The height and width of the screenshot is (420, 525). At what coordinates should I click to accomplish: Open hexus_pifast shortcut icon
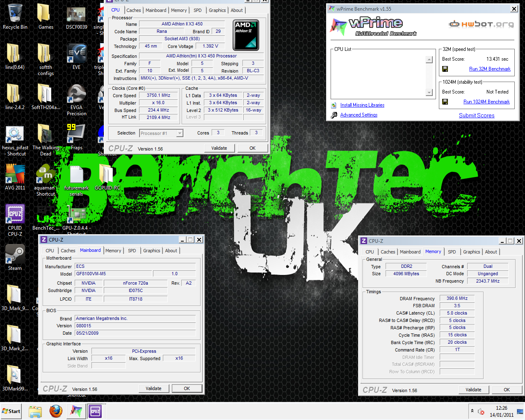coord(15,140)
